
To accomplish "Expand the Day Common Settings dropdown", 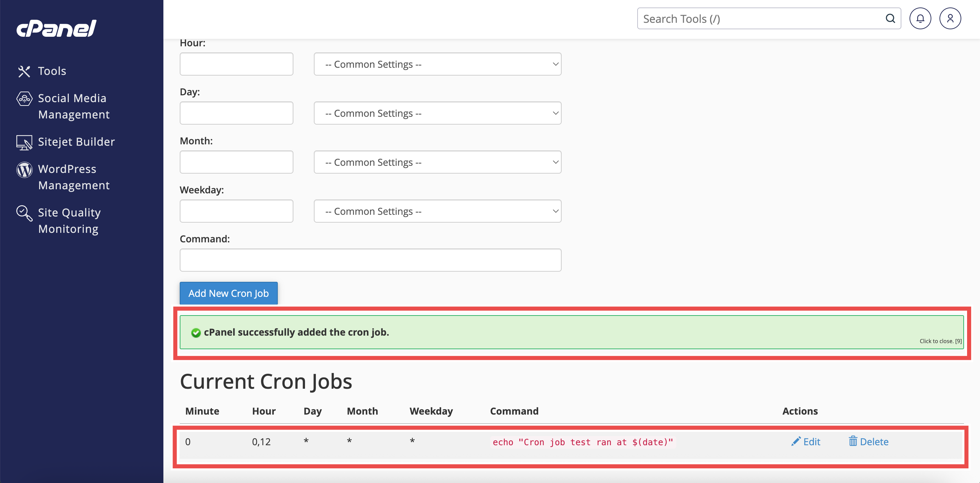I will pyautogui.click(x=437, y=113).
